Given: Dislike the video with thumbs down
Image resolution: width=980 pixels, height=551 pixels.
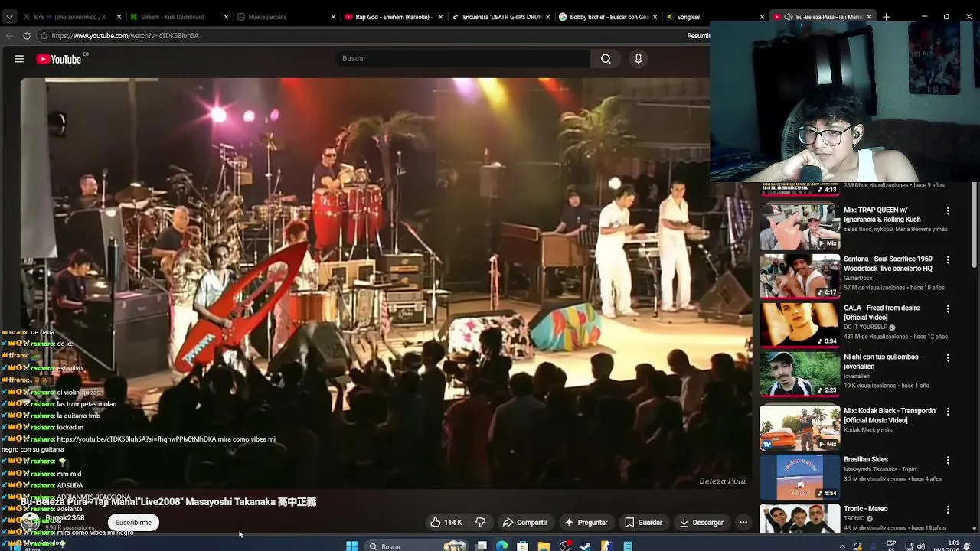Looking at the screenshot, I should (480, 523).
